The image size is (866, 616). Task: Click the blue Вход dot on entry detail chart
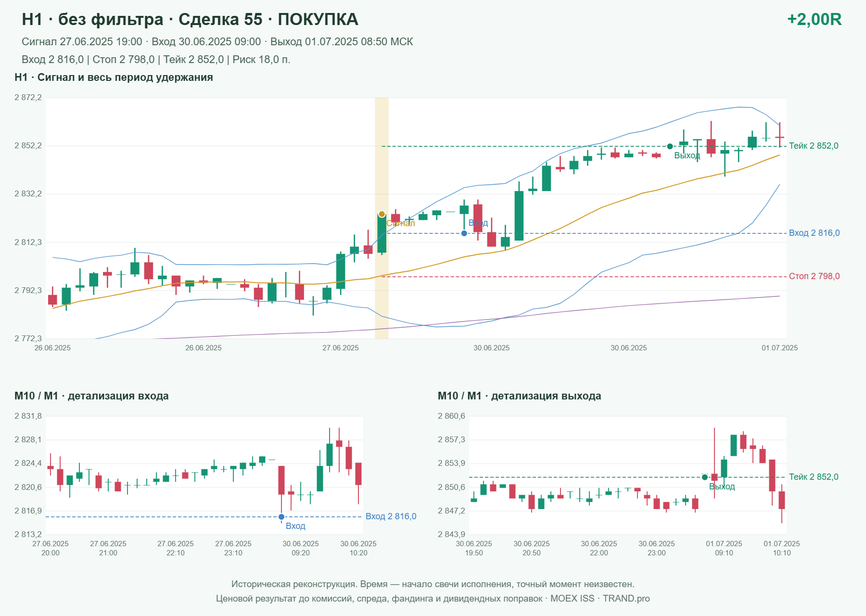tap(281, 517)
